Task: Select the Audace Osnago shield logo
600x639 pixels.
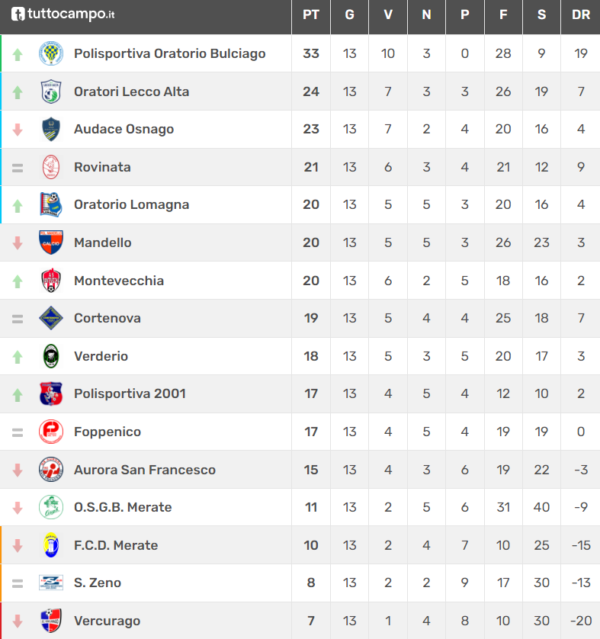Action: click(51, 129)
